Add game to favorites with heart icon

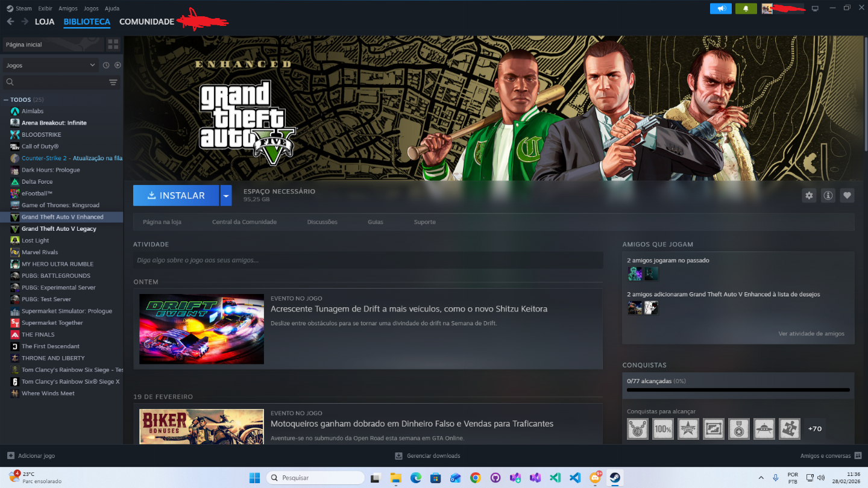[847, 195]
